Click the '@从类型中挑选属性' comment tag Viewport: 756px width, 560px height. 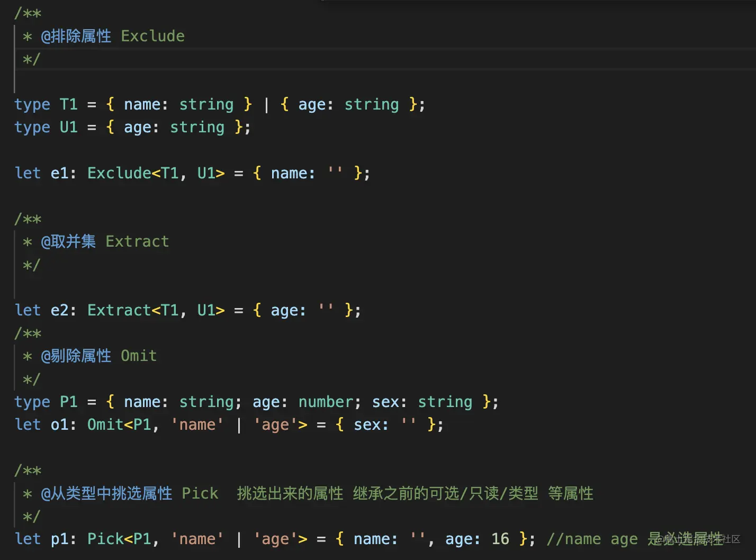tap(106, 493)
